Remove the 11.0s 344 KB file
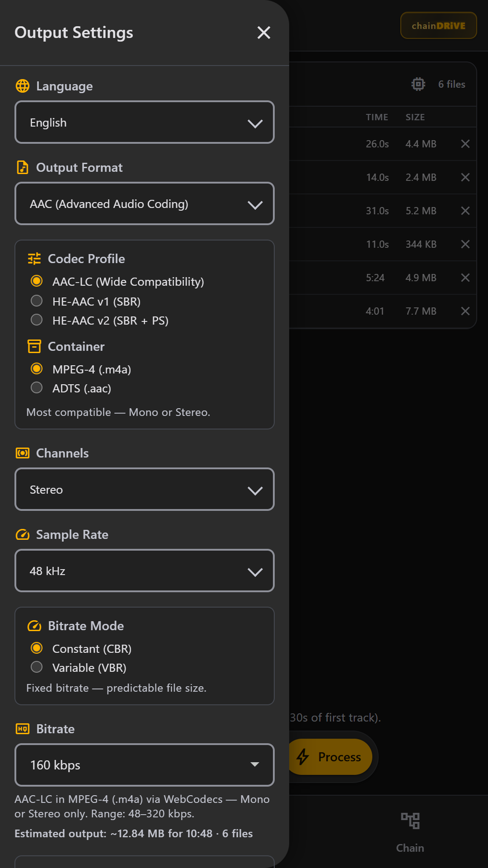 pos(465,244)
